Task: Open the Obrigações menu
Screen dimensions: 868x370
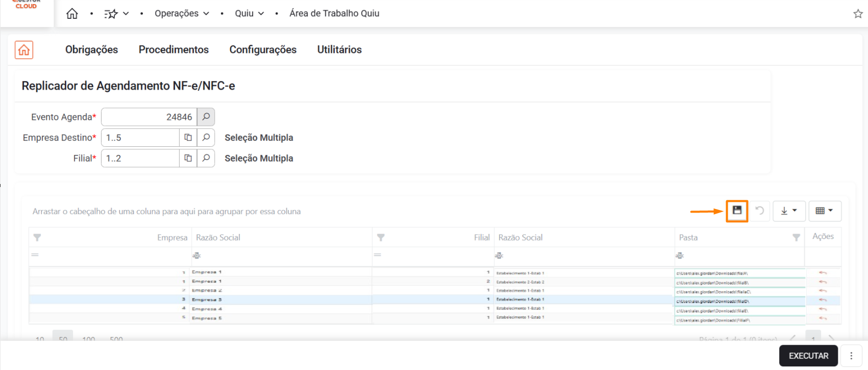Action: [x=91, y=50]
